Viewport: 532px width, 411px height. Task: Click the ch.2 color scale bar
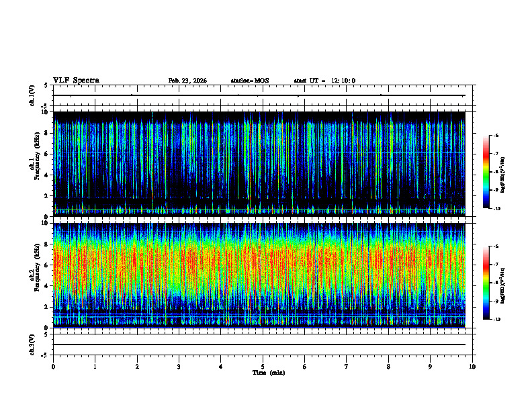coord(486,283)
